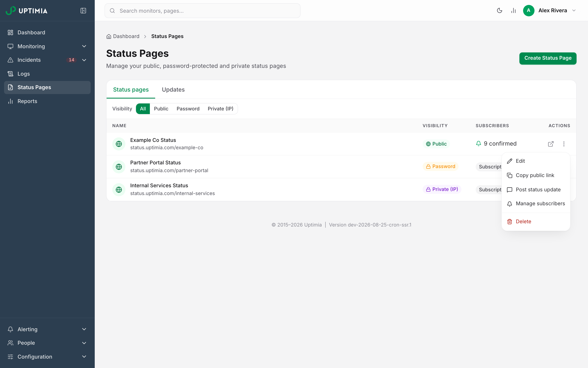This screenshot has height=368, width=588.
Task: Open Dashboard in the sidebar
Action: tap(47, 33)
